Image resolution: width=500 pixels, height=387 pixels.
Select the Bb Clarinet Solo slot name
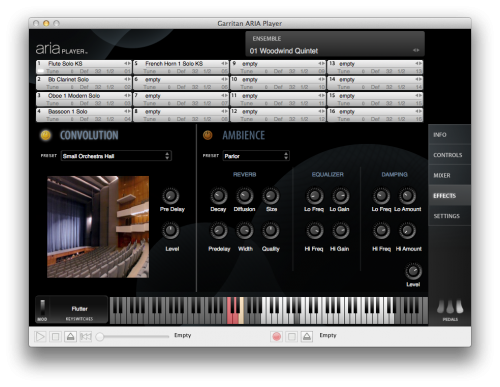pos(68,79)
